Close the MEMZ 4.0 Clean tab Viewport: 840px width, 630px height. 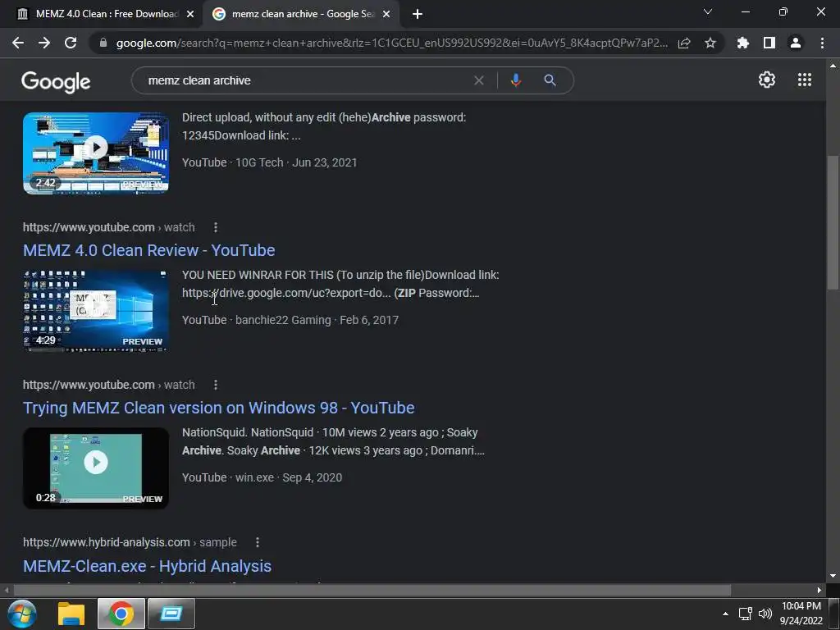(x=190, y=15)
